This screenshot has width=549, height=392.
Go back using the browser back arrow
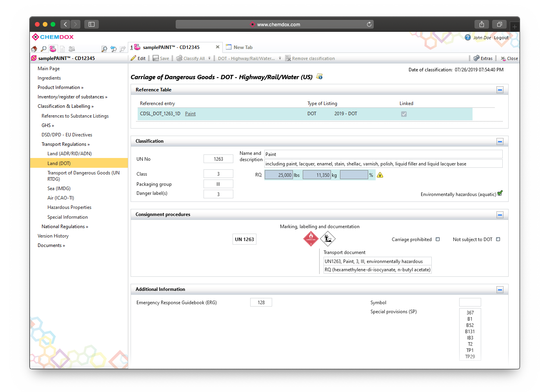(65, 24)
